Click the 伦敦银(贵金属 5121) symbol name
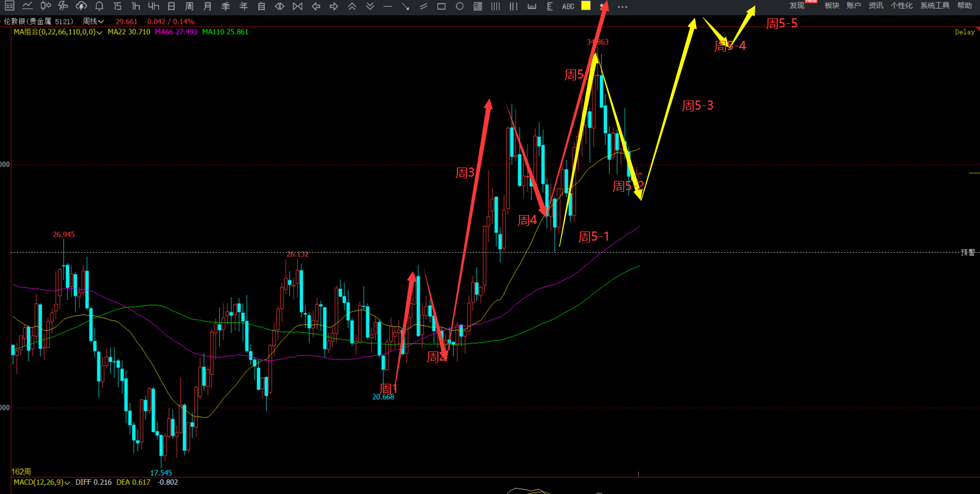980x494 pixels. click(x=38, y=21)
